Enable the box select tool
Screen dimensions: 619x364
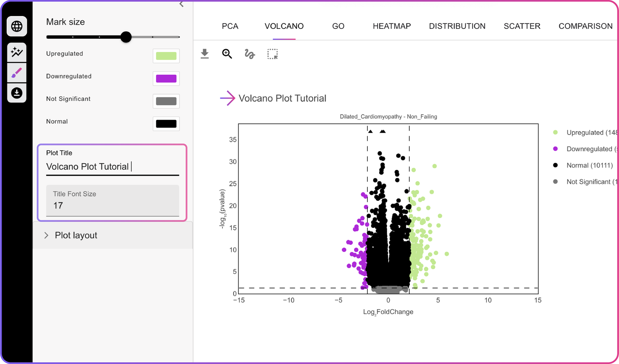click(272, 54)
